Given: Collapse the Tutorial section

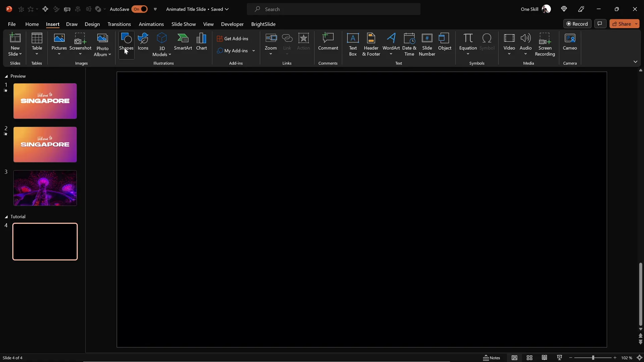Looking at the screenshot, I should pyautogui.click(x=6, y=217).
